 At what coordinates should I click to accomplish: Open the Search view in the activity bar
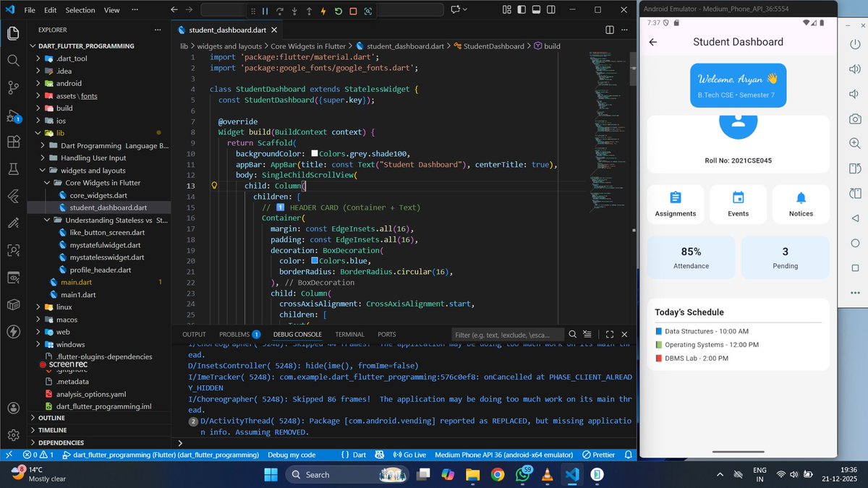coord(13,61)
